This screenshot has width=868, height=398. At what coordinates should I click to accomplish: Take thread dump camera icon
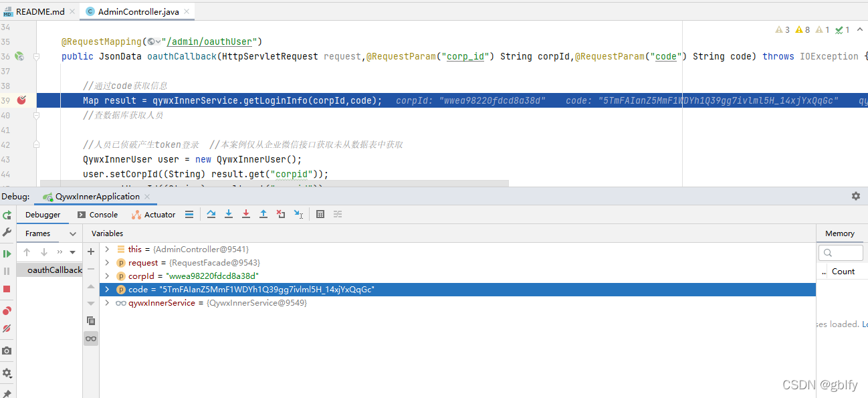click(7, 351)
